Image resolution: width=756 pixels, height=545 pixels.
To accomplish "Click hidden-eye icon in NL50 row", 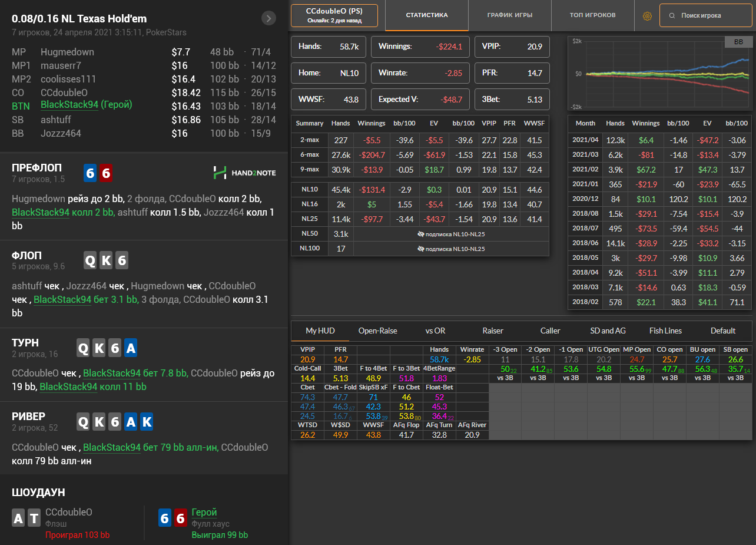I will [420, 234].
